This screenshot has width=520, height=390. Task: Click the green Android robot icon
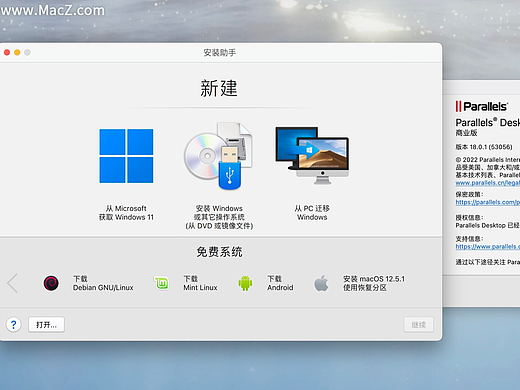tap(245, 283)
